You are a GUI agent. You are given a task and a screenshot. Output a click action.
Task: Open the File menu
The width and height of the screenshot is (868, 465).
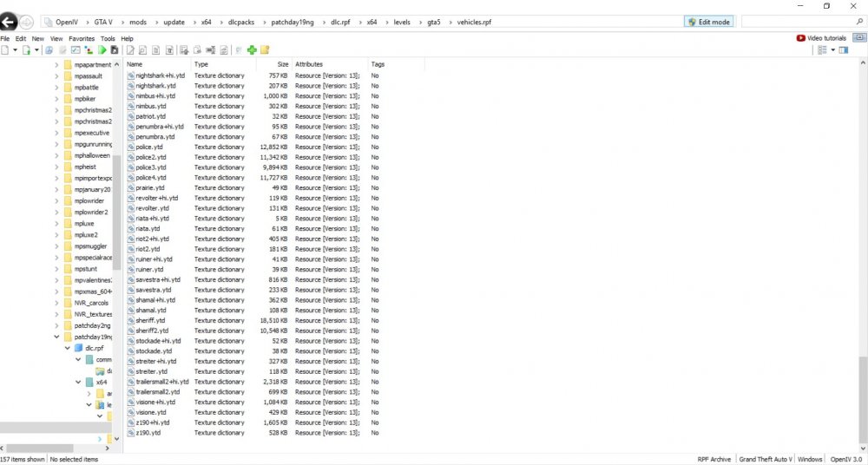point(5,39)
